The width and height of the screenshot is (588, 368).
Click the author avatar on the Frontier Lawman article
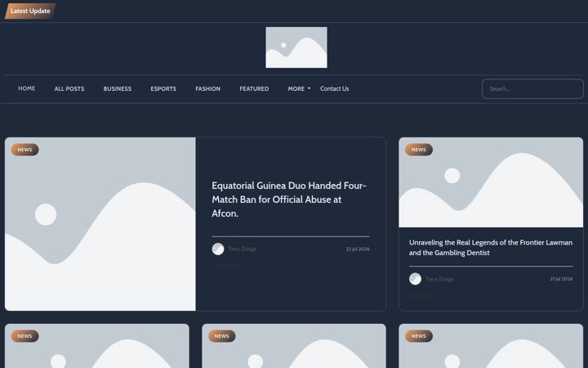coord(415,279)
